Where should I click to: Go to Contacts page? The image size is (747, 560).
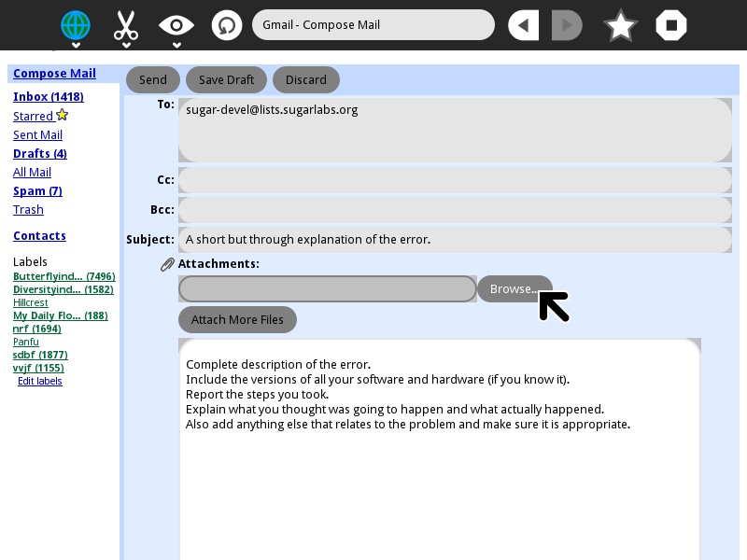tap(39, 236)
